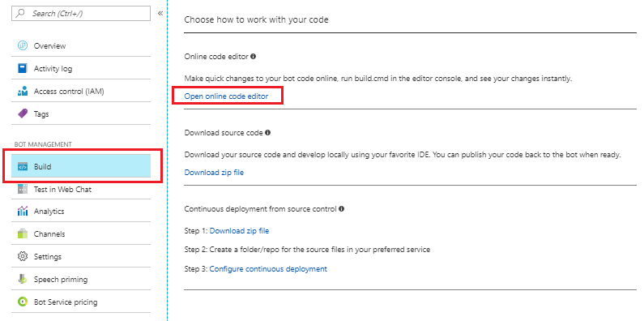Click the Channels box icon
Viewport: 644px width, 321px height.
22,234
